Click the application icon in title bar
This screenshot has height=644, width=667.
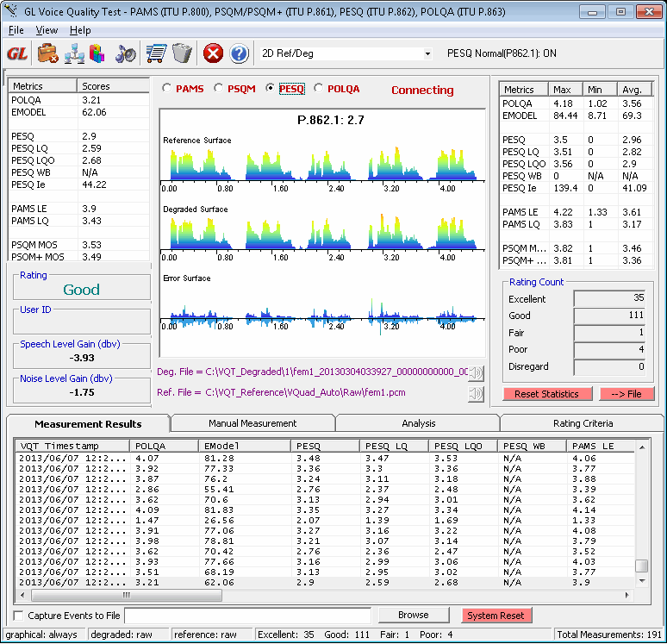point(12,11)
